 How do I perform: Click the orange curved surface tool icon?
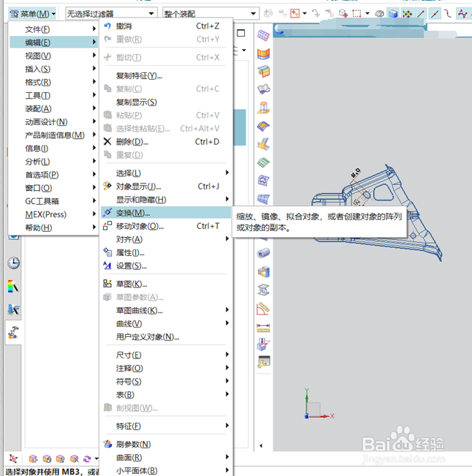tap(263, 53)
